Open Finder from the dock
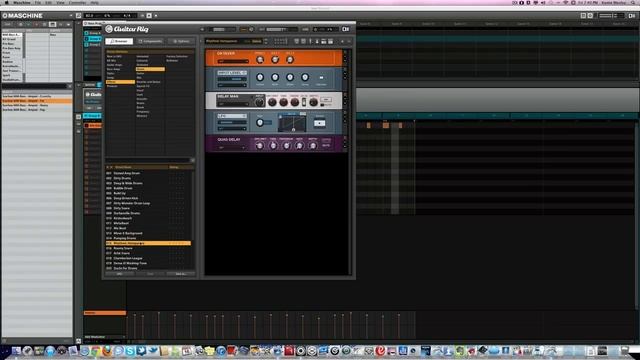Image resolution: width=640 pixels, height=360 pixels. [x=16, y=351]
